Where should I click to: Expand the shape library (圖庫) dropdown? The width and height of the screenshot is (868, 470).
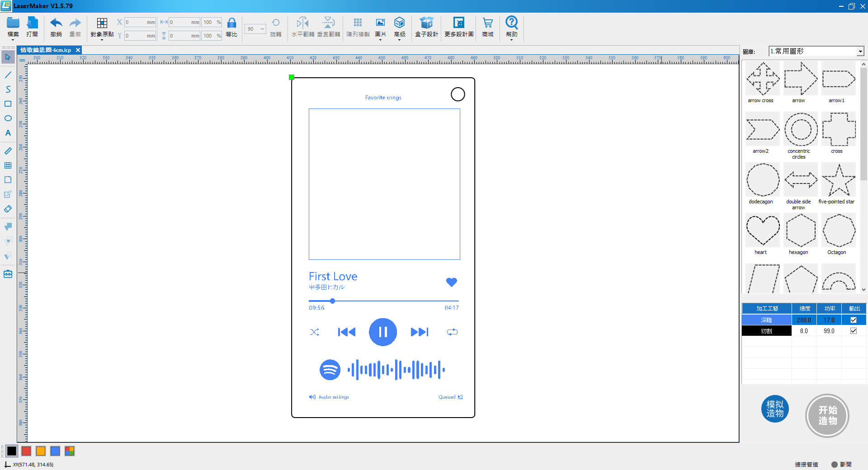pos(860,52)
